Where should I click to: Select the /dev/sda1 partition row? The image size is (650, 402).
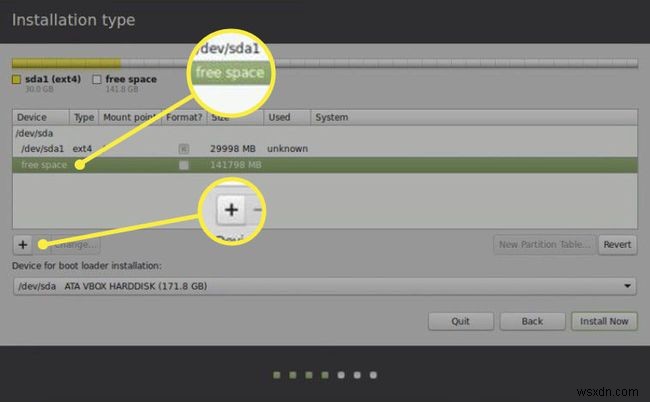(325, 149)
